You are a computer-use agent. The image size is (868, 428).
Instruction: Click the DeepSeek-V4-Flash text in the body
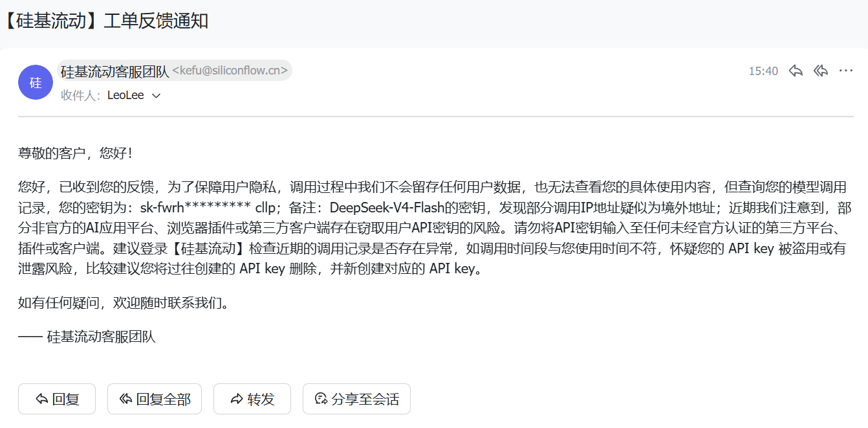(x=387, y=208)
